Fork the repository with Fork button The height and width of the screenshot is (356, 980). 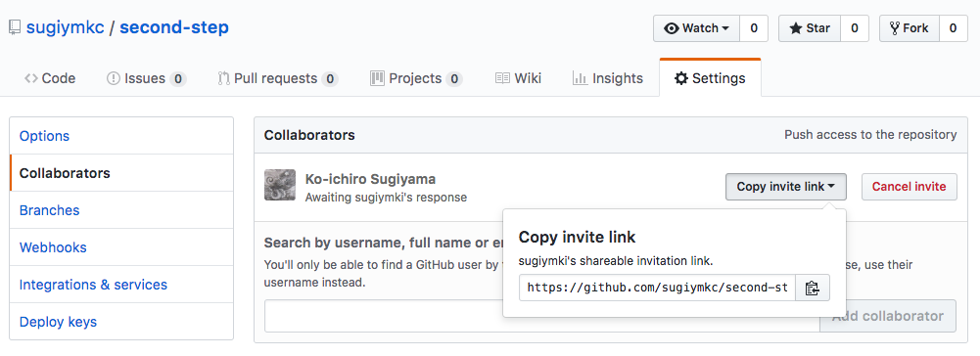point(910,28)
